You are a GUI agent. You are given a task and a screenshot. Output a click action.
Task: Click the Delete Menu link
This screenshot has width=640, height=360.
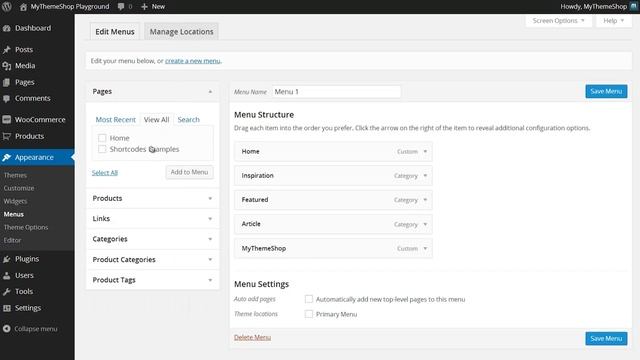(252, 338)
